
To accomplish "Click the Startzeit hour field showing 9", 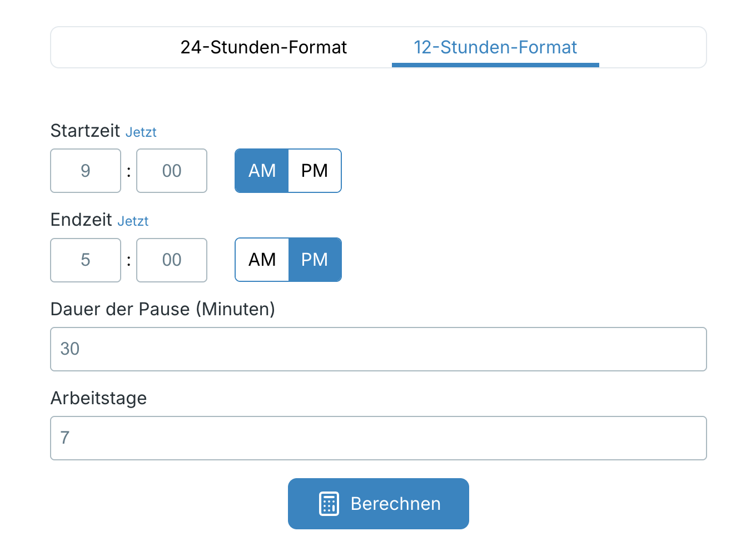I will (x=85, y=171).
